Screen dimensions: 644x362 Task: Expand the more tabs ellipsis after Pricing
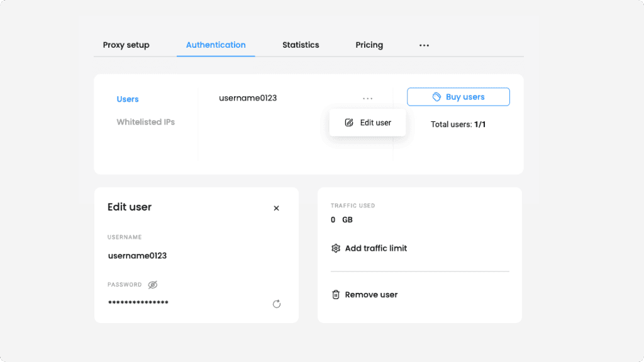tap(424, 45)
